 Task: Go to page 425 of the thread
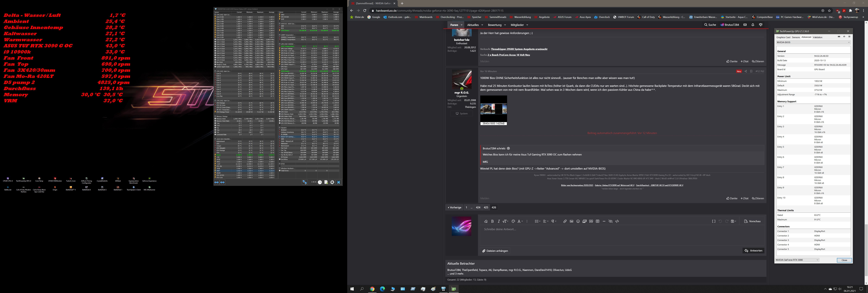click(x=486, y=208)
